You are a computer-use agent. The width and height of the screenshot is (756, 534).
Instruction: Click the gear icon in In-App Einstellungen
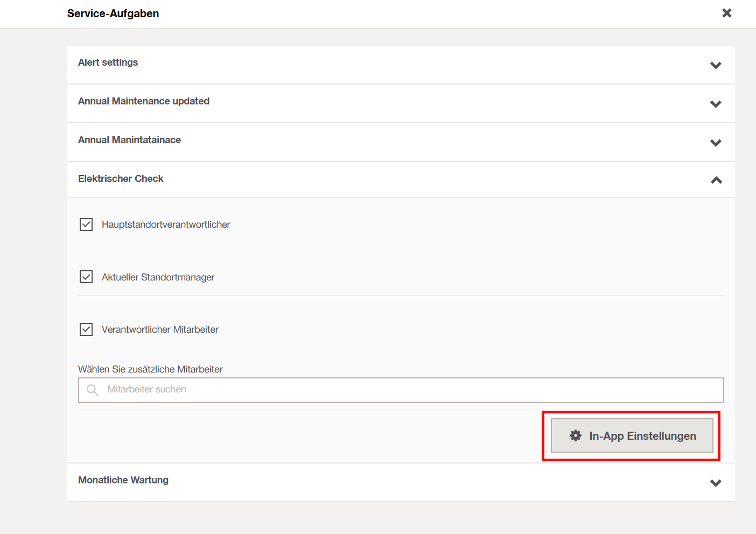(576, 435)
